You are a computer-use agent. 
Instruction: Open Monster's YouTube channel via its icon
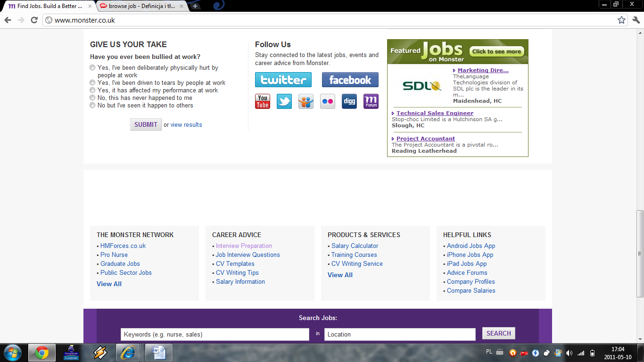click(262, 101)
